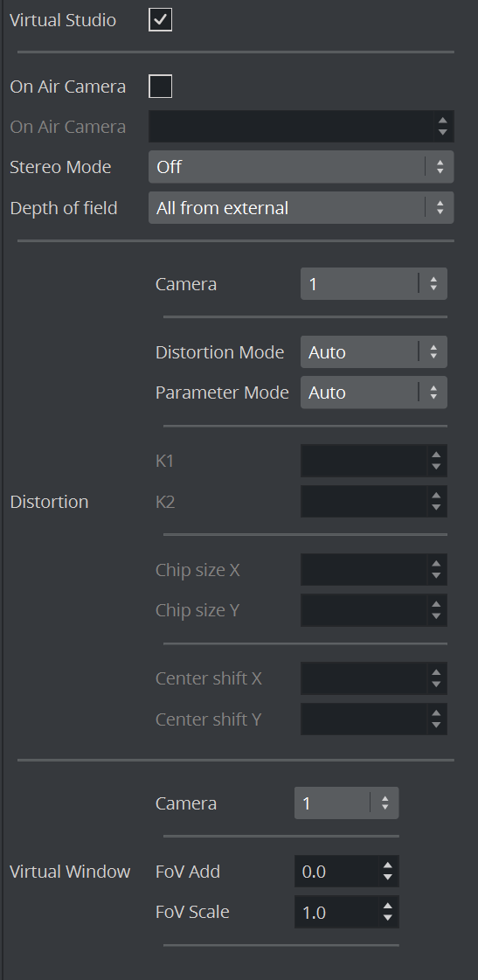Click the FoV Scale up arrow
Screen dimensions: 478x980
coord(388,907)
